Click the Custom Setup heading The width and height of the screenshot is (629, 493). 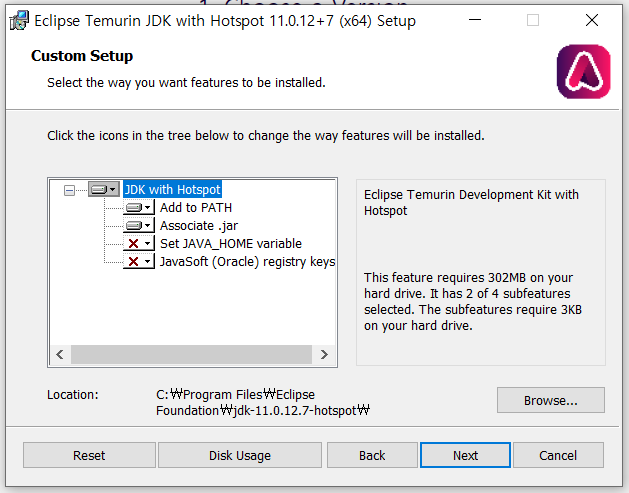(82, 56)
